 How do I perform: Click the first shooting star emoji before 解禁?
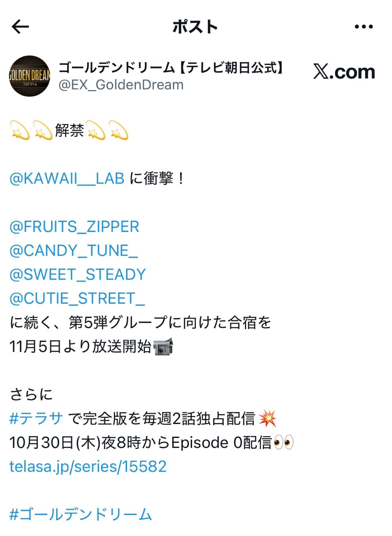click(20, 130)
